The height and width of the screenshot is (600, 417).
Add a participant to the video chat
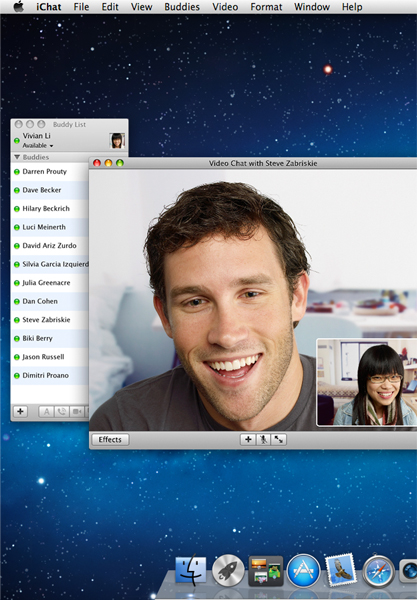tap(248, 440)
